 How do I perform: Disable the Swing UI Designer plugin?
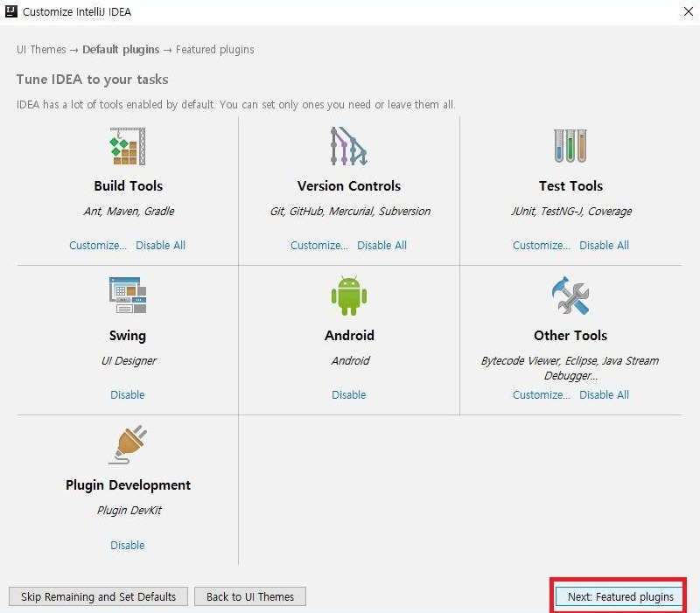[x=127, y=395]
